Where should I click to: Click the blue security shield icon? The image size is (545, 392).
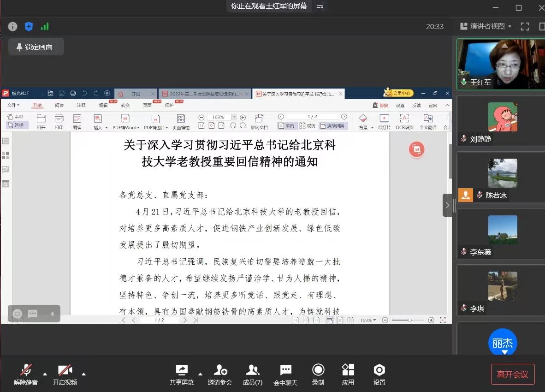click(29, 26)
